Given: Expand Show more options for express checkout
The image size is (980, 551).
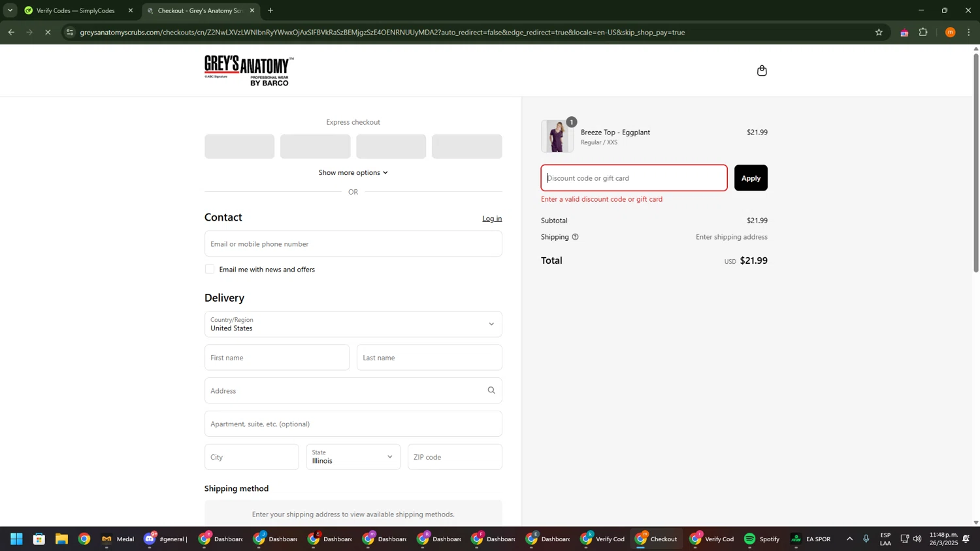Looking at the screenshot, I should pyautogui.click(x=353, y=172).
